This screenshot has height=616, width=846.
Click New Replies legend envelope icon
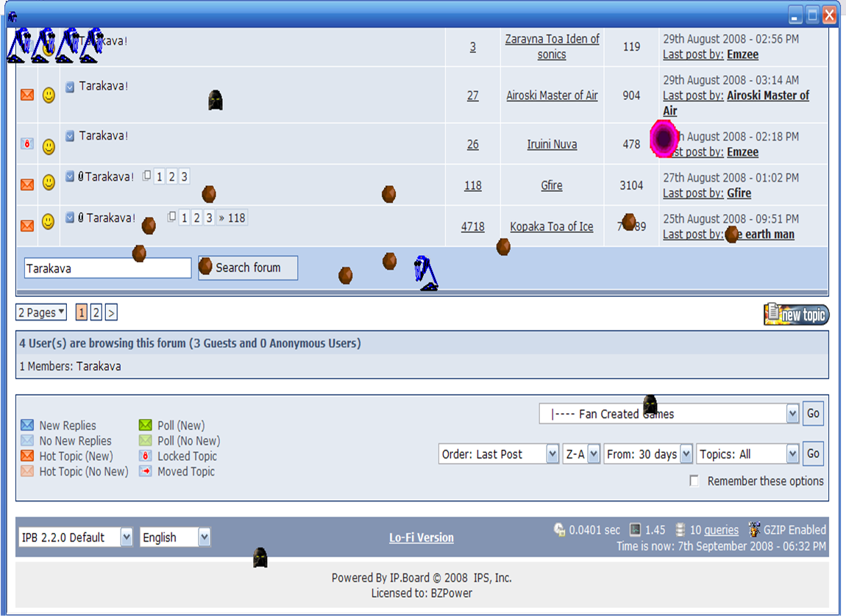27,425
